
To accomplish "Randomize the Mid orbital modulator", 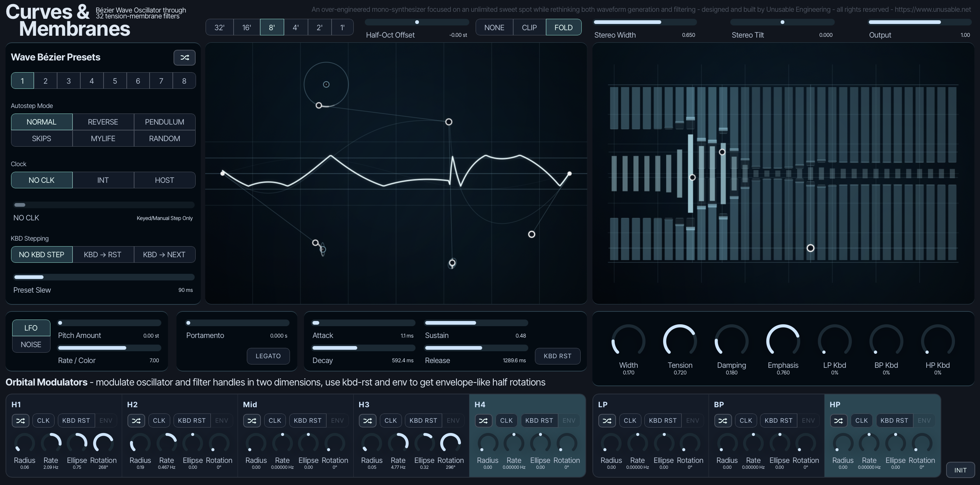I will coord(252,421).
